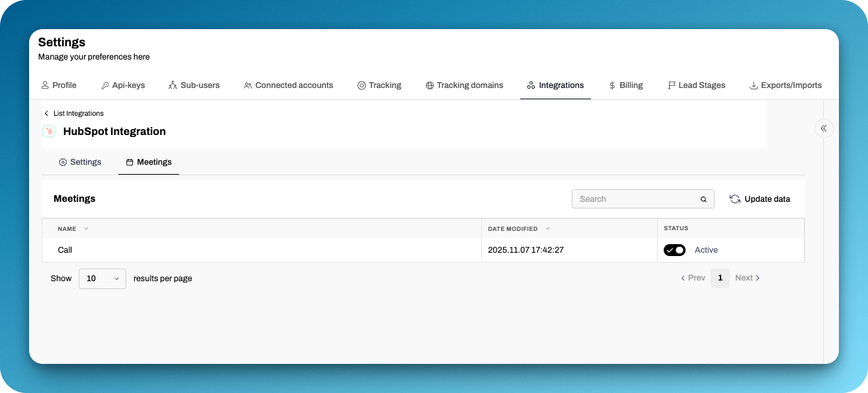This screenshot has width=868, height=393.
Task: Go to the Next page
Action: pyautogui.click(x=748, y=278)
